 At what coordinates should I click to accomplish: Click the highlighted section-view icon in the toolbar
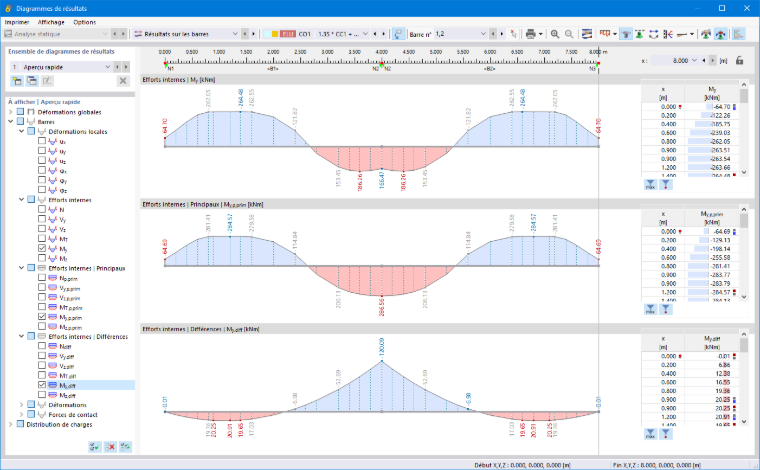click(x=626, y=34)
